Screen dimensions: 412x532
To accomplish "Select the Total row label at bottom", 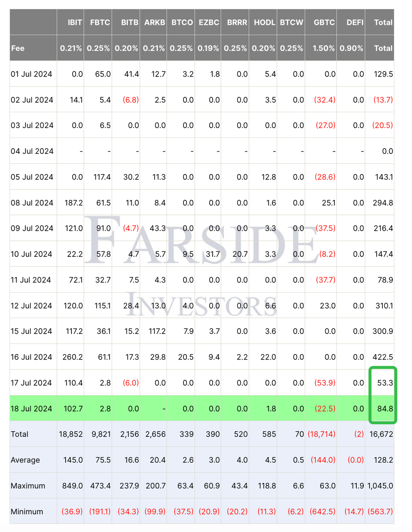I will [20, 434].
